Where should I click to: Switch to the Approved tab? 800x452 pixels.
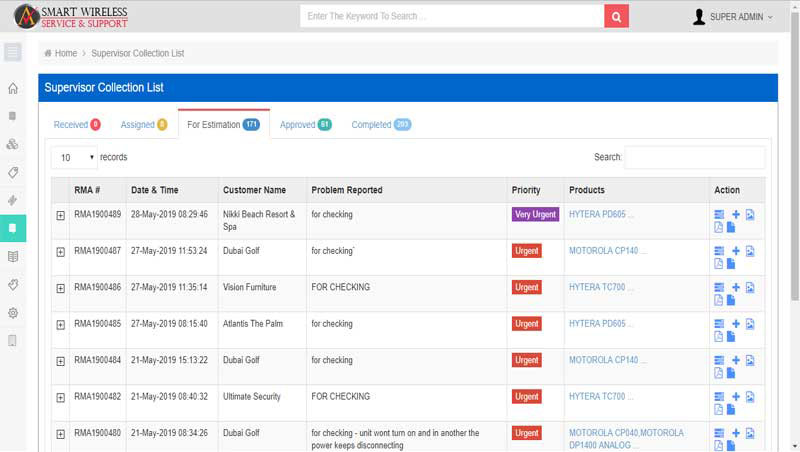tap(305, 125)
